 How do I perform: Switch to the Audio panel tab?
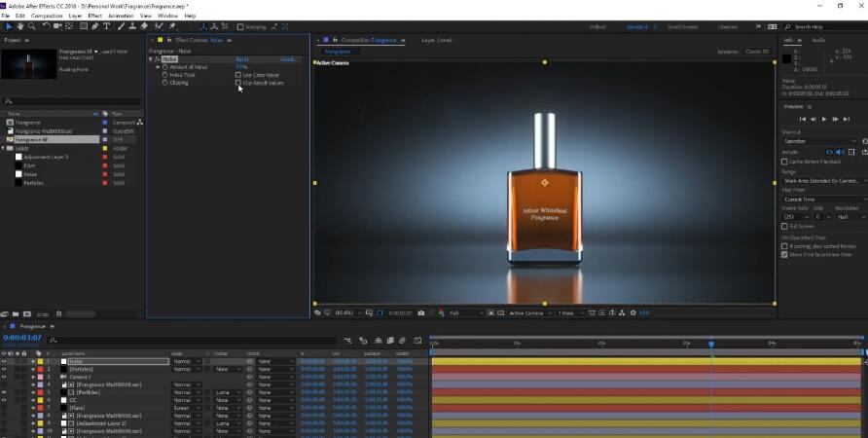[x=818, y=40]
